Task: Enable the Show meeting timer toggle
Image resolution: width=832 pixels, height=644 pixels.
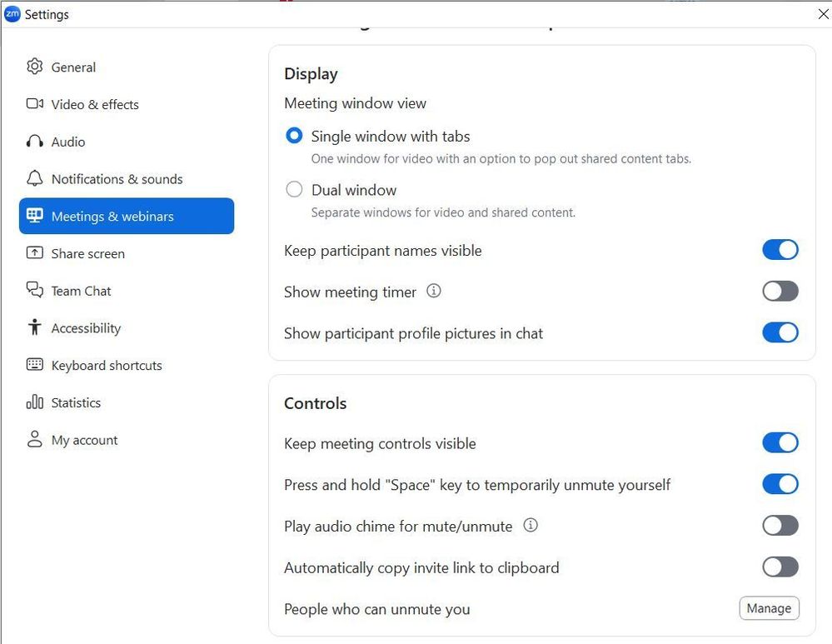Action: (780, 292)
